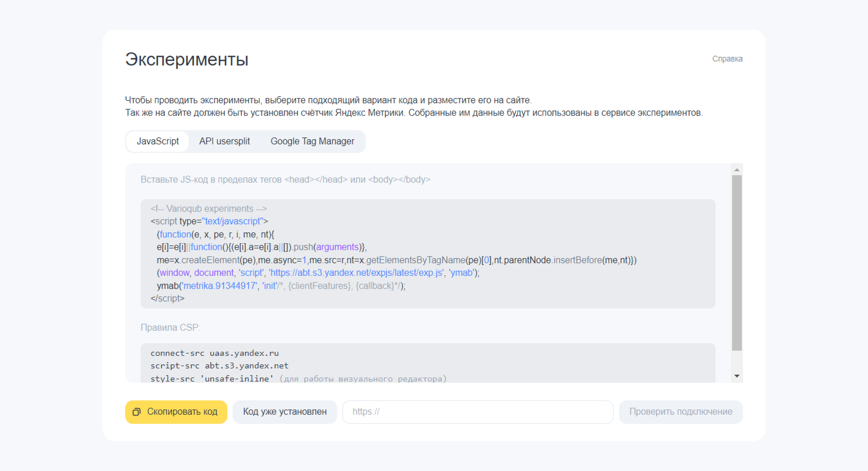Click the Эксперименты page heading
Viewport: 868px width, 471px height.
[x=187, y=59]
